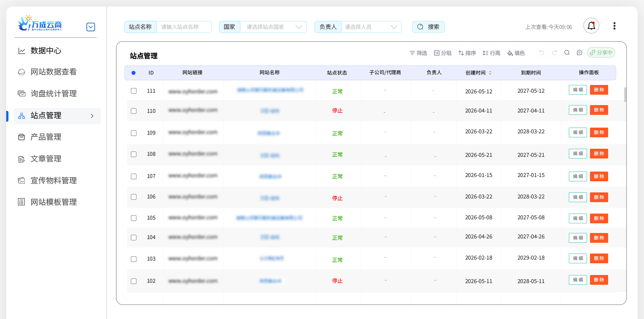Viewport: 644px width, 319px height.
Task: Click the 询盘统计管理 icon in sidebar
Action: [x=22, y=94]
